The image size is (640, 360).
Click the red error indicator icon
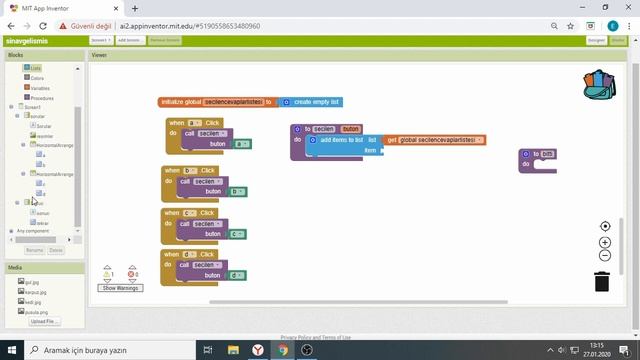pos(131,274)
